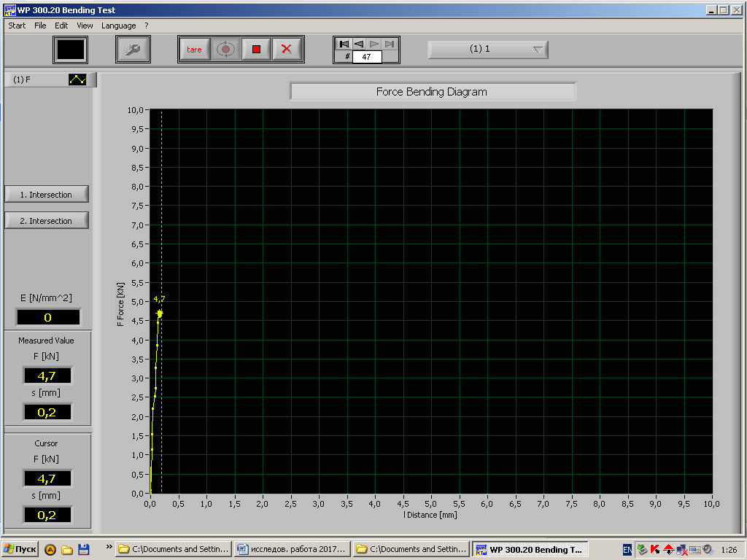Click the tray clock showing 1:26
The width and height of the screenshot is (747, 560).
click(x=729, y=550)
